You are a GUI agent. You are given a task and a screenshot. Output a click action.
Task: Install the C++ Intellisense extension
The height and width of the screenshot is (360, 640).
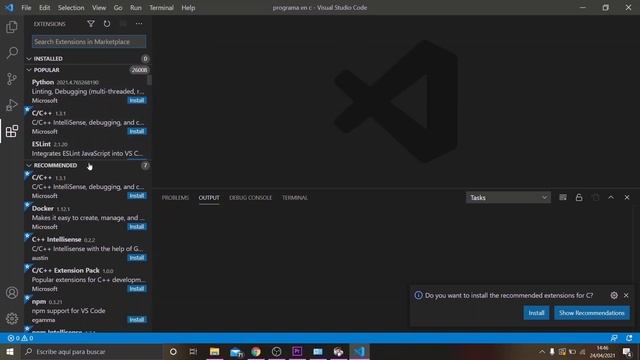[x=137, y=258]
